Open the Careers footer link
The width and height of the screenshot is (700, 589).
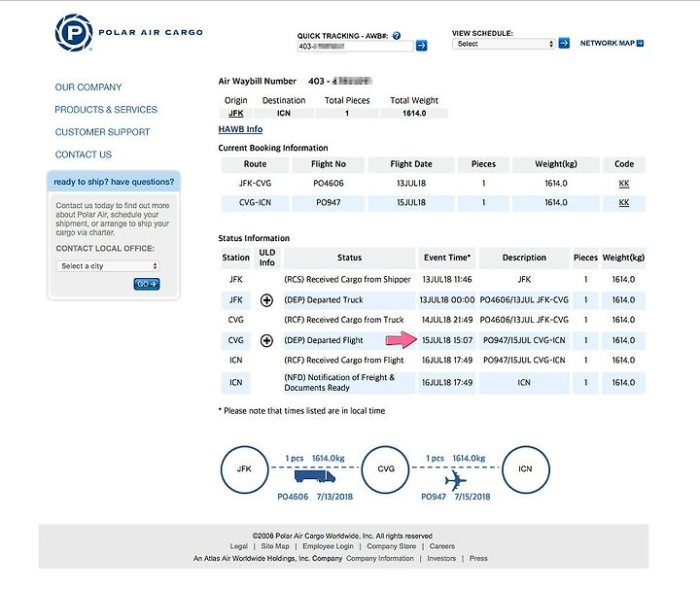(442, 546)
